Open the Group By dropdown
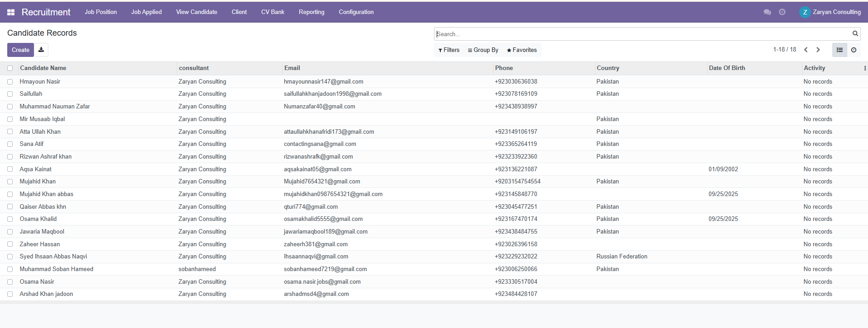This screenshot has height=328, width=868. point(483,50)
